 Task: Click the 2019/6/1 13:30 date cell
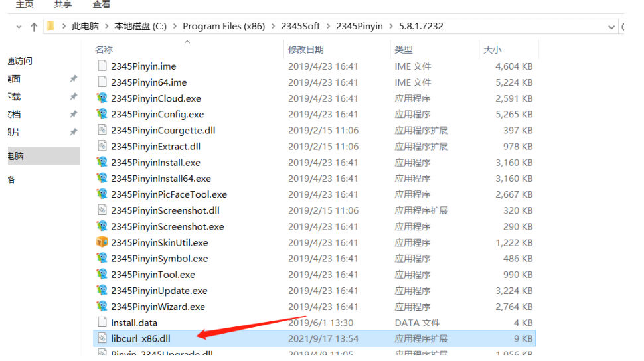(x=321, y=323)
